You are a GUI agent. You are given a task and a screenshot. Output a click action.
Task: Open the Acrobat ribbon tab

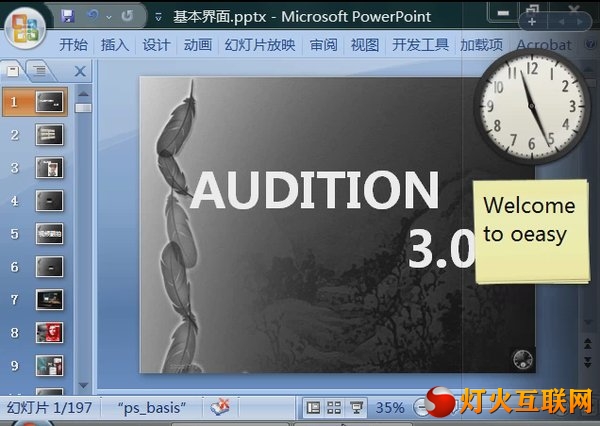pyautogui.click(x=544, y=45)
